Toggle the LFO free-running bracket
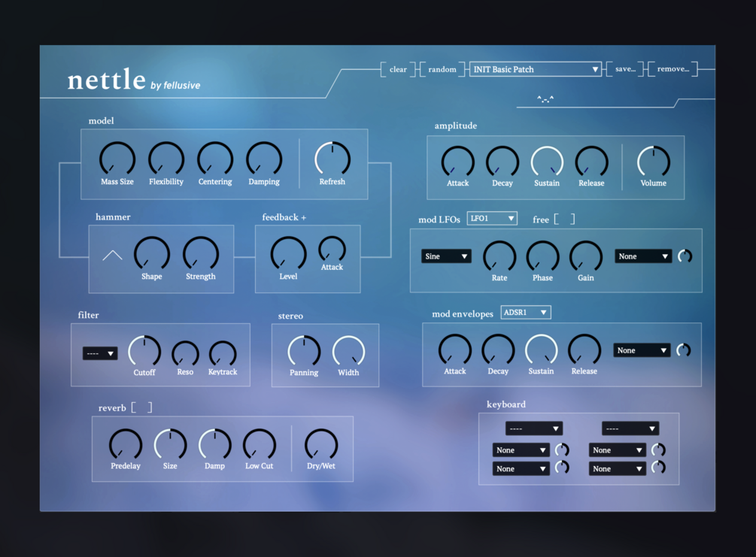Viewport: 756px width, 557px height. [565, 219]
